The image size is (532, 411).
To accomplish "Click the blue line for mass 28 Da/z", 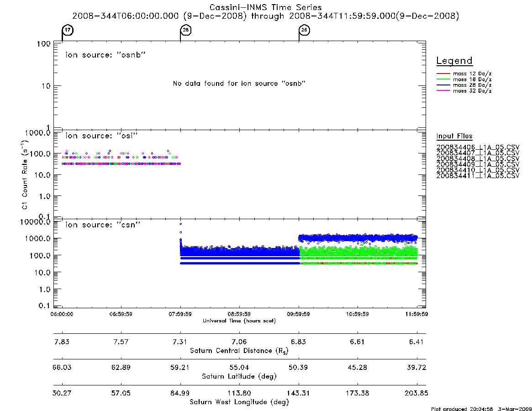I will (x=443, y=85).
